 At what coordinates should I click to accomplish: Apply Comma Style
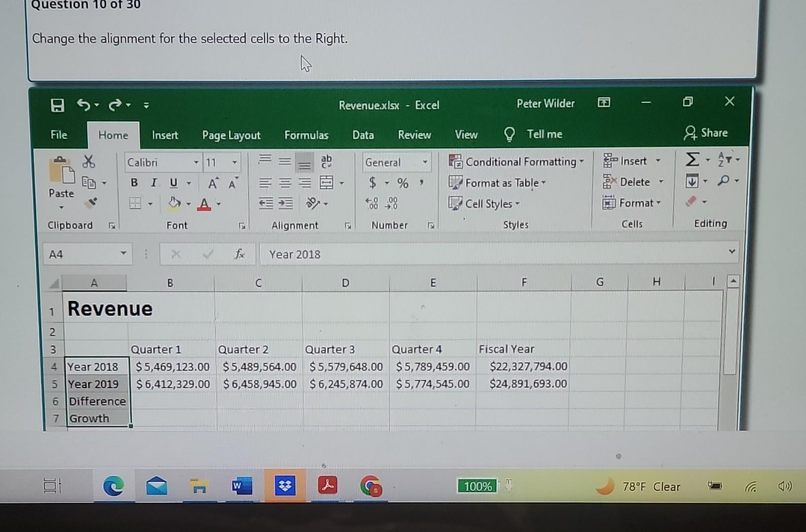point(421,183)
